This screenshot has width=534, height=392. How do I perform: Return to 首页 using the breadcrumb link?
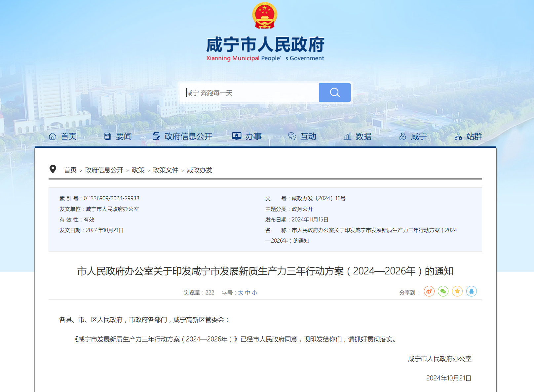[70, 170]
